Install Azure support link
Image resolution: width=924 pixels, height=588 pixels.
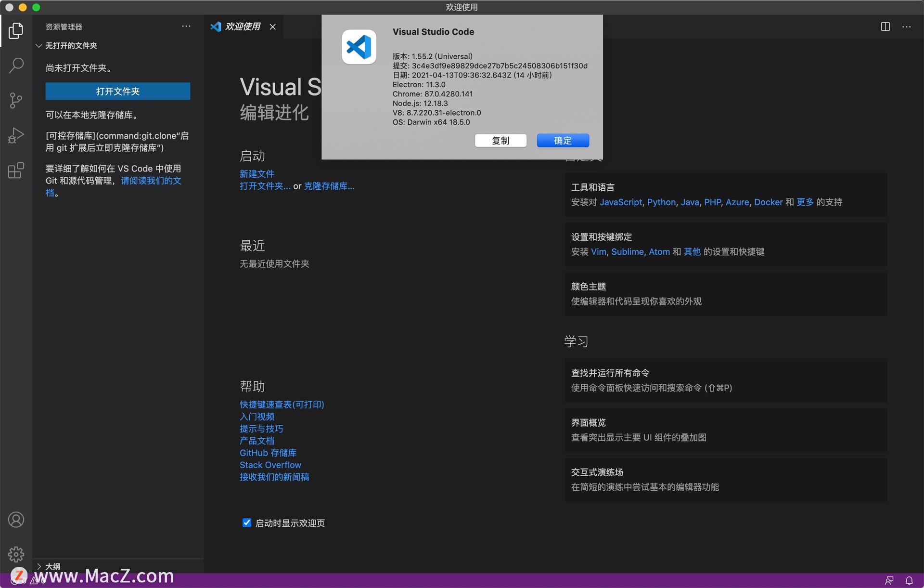coord(737,202)
